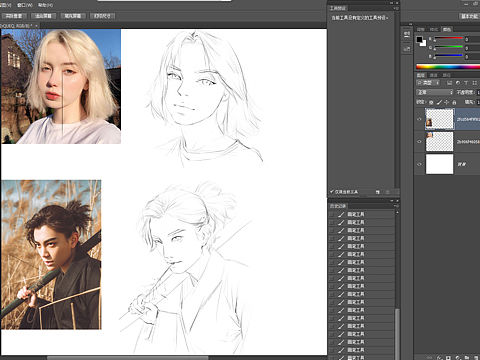480x360 pixels.
Task: Lock layer position icon
Action: coord(447,102)
